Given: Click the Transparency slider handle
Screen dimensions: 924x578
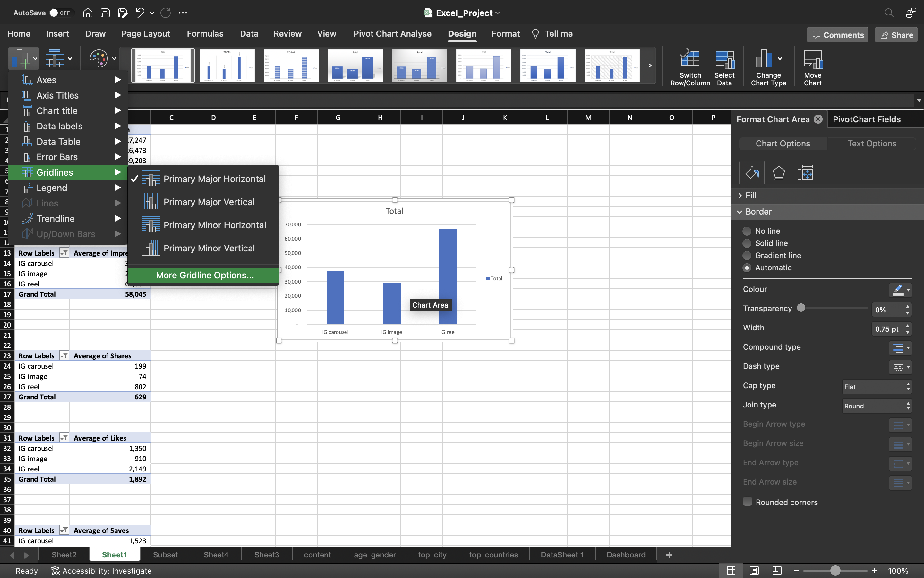Looking at the screenshot, I should tap(801, 308).
